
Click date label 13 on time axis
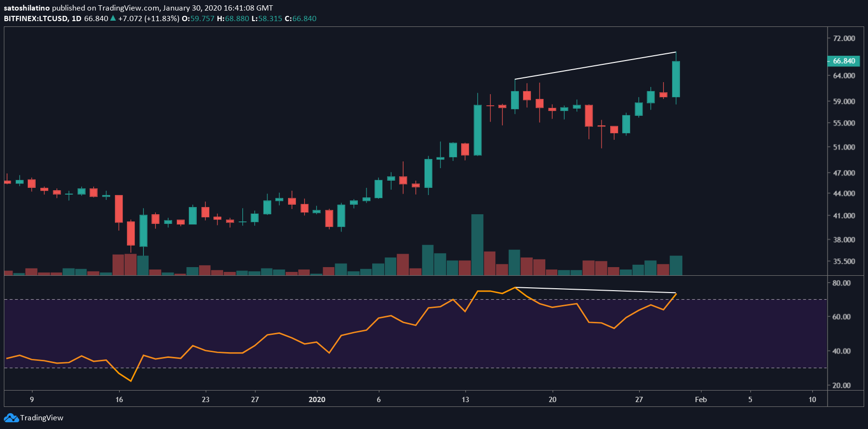[x=465, y=400]
